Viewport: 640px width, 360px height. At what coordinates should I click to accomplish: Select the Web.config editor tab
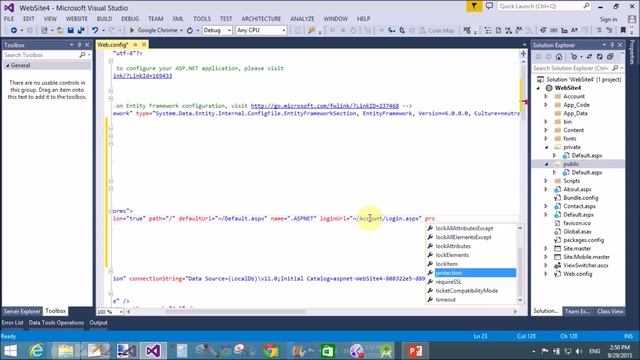[113, 44]
